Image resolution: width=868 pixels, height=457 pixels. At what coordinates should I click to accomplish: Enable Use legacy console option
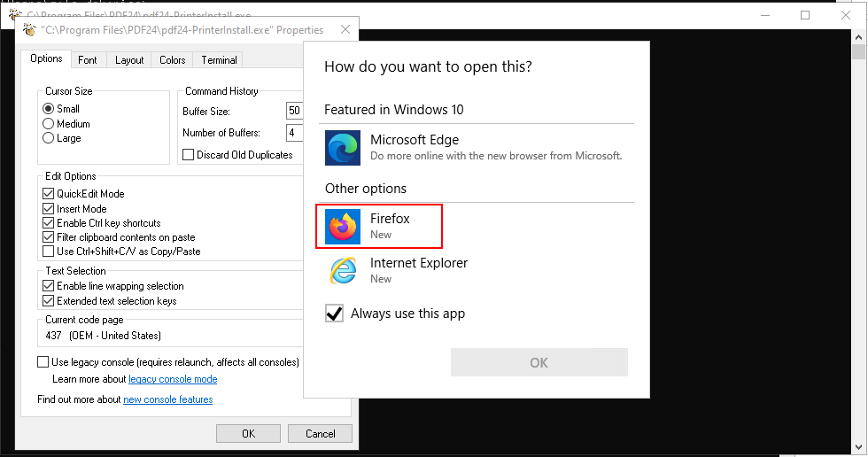click(x=43, y=362)
